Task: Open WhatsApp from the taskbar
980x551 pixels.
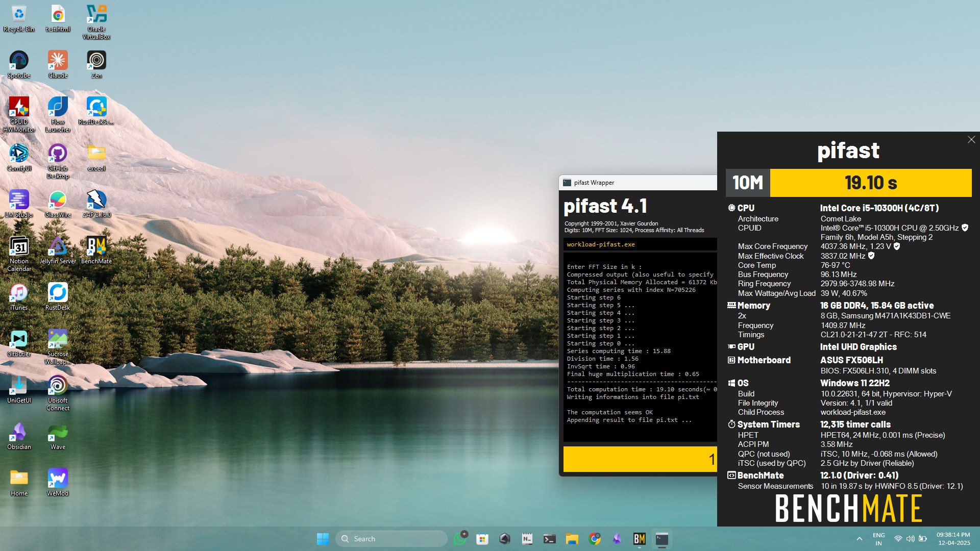Action: [x=460, y=539]
